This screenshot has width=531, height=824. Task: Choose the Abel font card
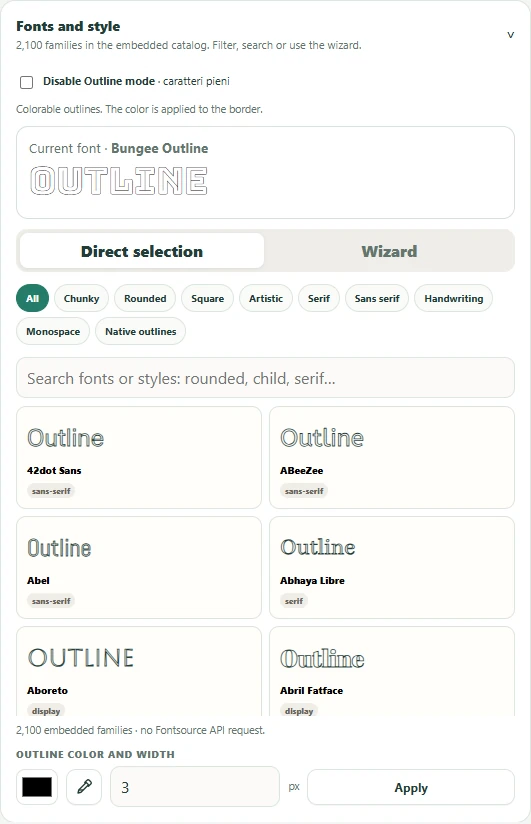[x=139, y=568]
